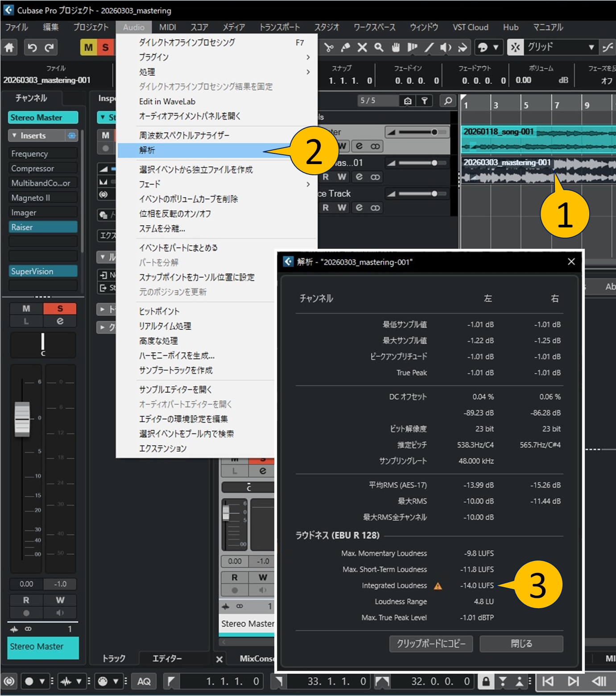
Task: Click the クリップボードにコピー button
Action: pos(431,643)
